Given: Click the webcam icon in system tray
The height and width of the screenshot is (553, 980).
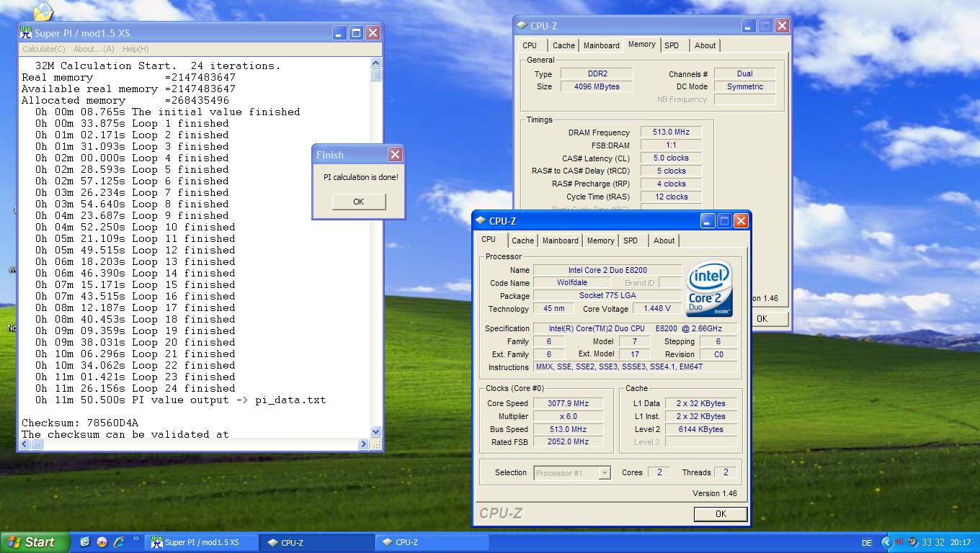Looking at the screenshot, I should point(912,542).
